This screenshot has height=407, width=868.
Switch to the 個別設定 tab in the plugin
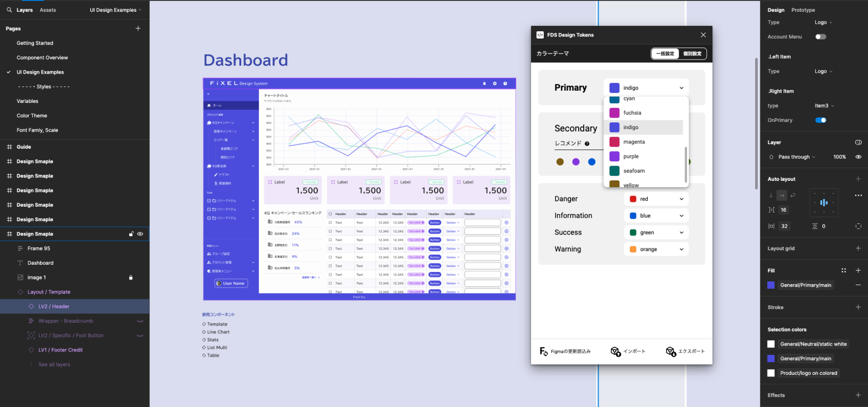692,54
